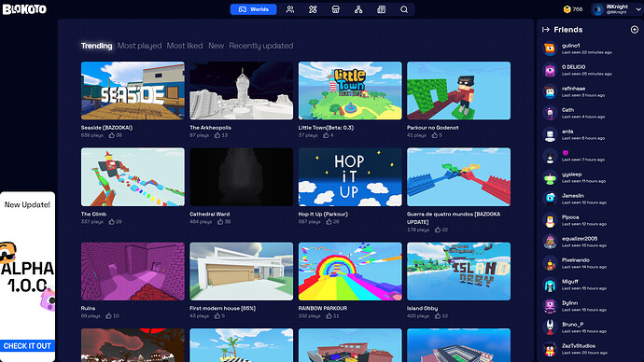Click the coin balance icon
The width and height of the screenshot is (644, 362).
click(x=567, y=9)
